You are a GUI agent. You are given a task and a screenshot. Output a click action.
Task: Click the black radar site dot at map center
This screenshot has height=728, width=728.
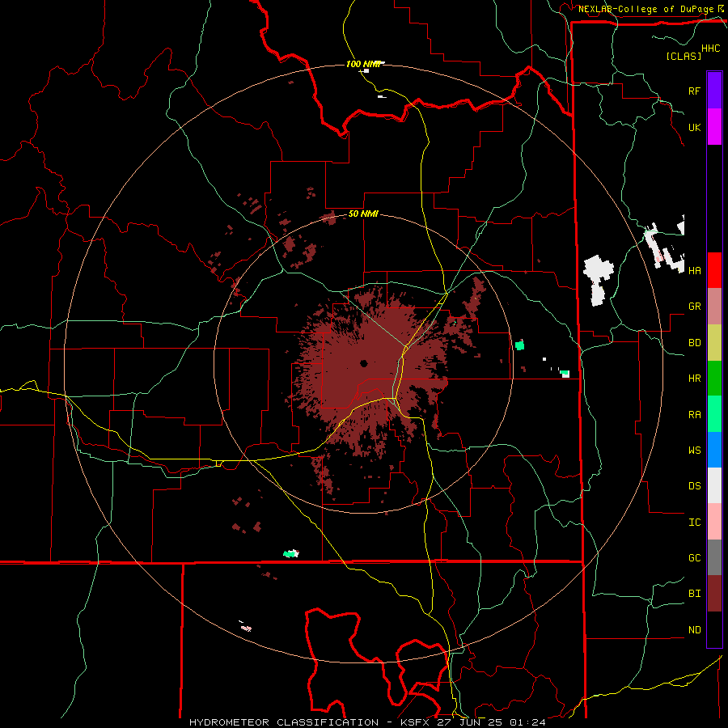pyautogui.click(x=363, y=363)
